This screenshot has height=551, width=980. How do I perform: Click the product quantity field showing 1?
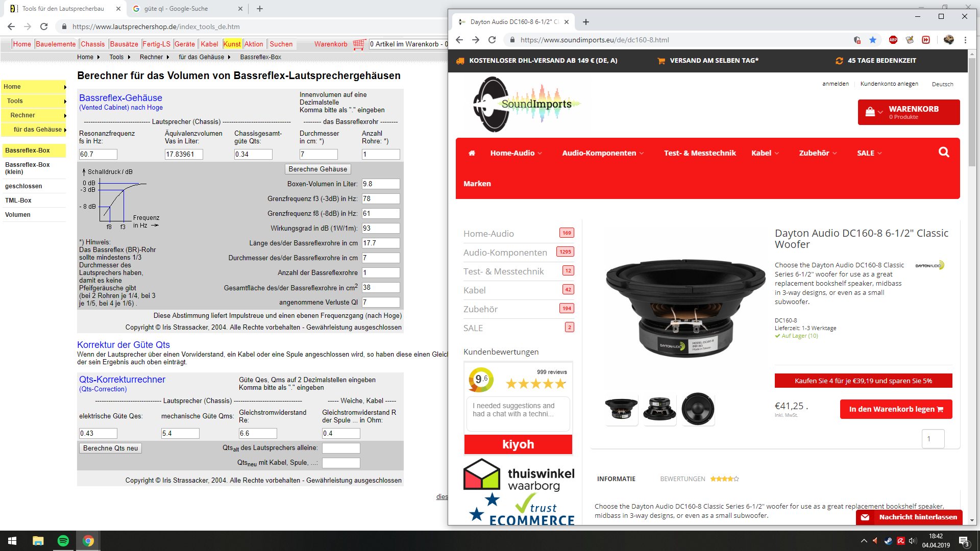[x=933, y=439]
